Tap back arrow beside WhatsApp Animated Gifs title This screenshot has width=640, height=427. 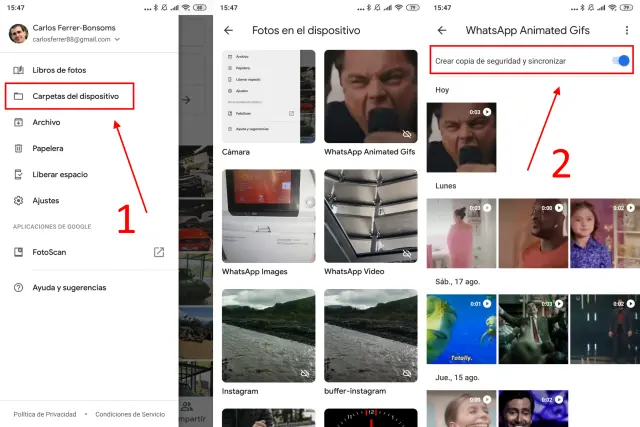(x=442, y=31)
